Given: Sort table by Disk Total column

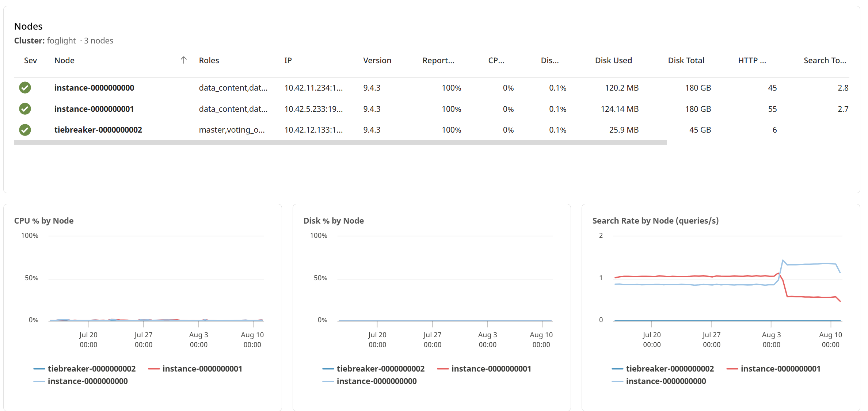Looking at the screenshot, I should point(686,60).
